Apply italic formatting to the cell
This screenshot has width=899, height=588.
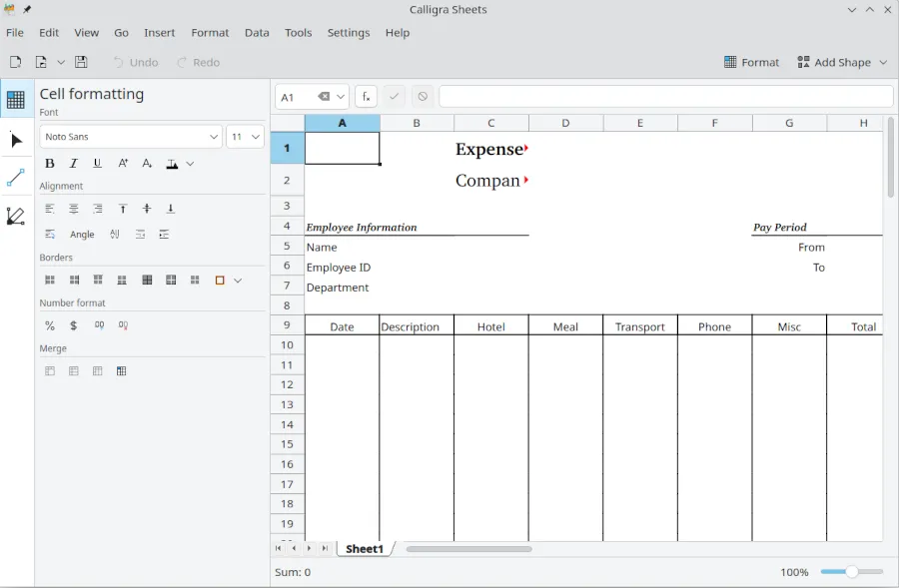click(x=73, y=163)
